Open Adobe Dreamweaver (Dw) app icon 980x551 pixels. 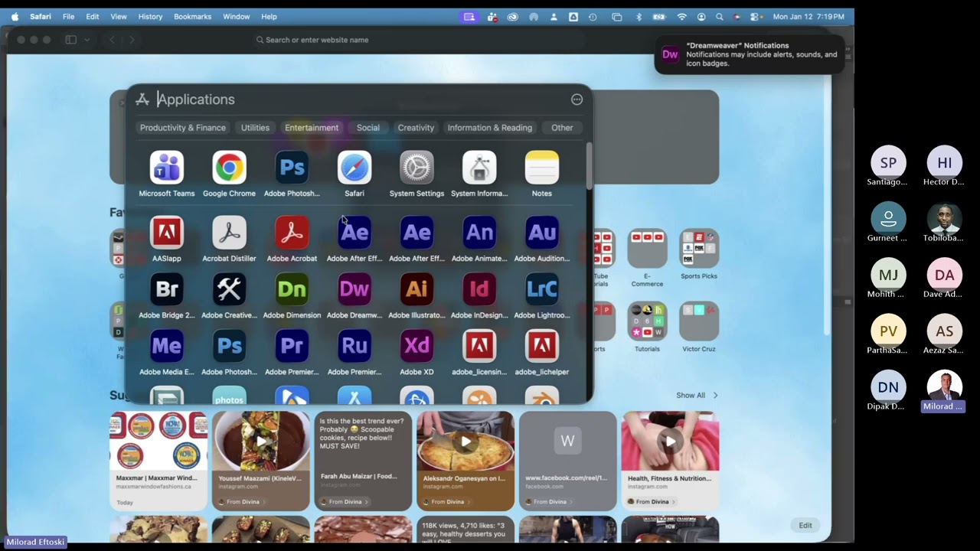354,289
